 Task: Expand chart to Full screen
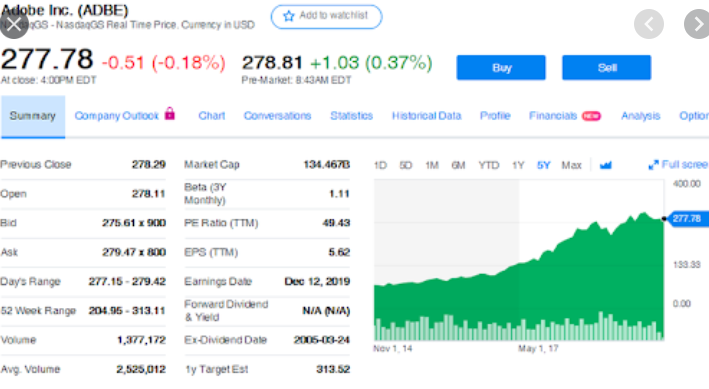coord(678,165)
